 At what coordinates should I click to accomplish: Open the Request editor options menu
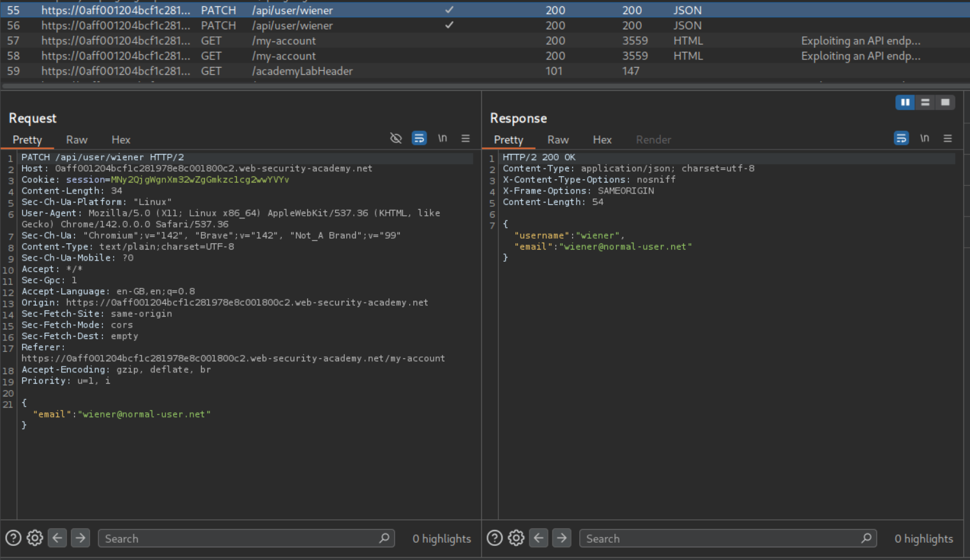click(x=466, y=139)
